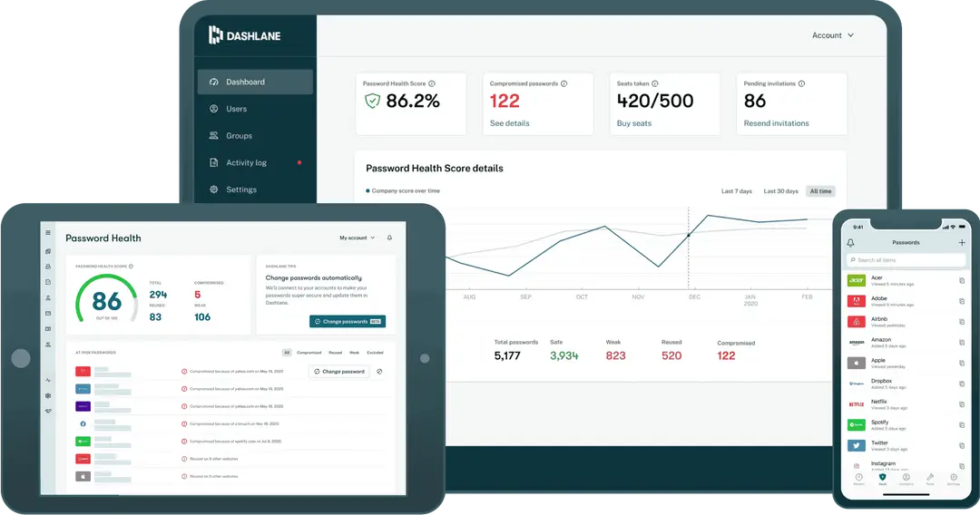
Task: Open the Netflix entry on phone
Action: 906,404
